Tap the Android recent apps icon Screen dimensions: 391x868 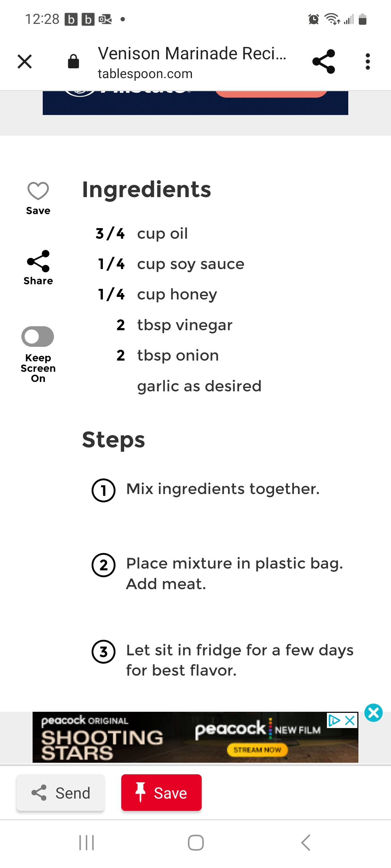pyautogui.click(x=87, y=843)
